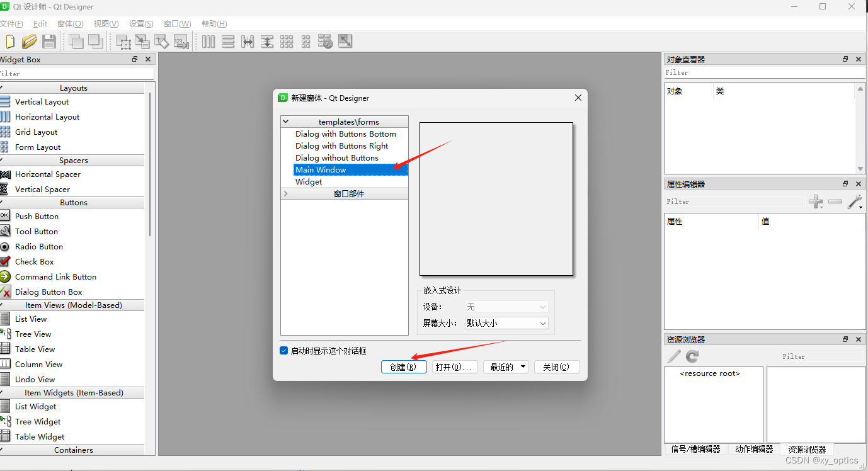Click the 对象查看器 filter field
The image size is (868, 471).
[765, 73]
